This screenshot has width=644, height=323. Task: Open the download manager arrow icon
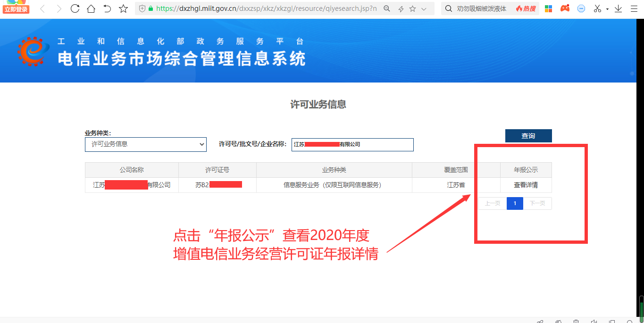coord(618,8)
